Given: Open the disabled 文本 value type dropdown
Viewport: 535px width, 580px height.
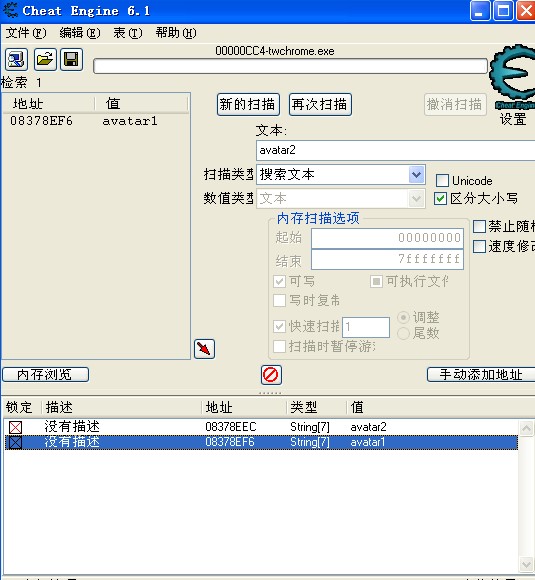Looking at the screenshot, I should point(340,199).
